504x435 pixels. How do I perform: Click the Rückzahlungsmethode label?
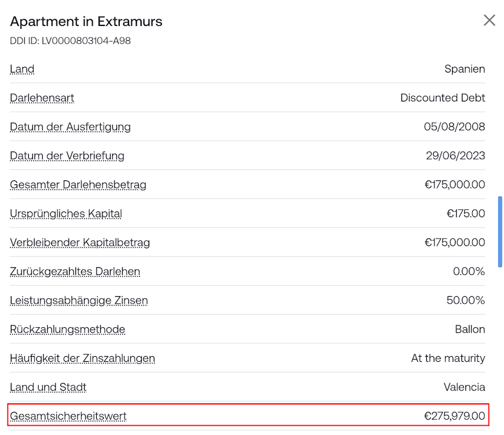click(67, 330)
